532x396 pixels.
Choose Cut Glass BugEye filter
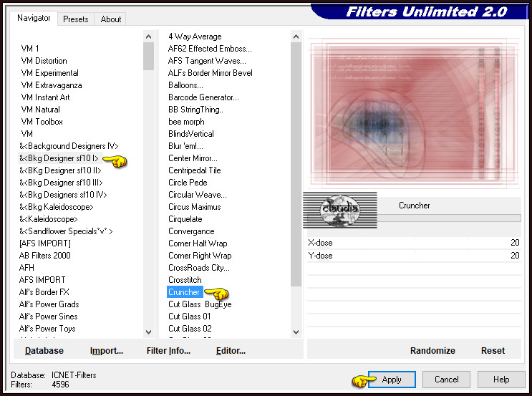pos(200,305)
